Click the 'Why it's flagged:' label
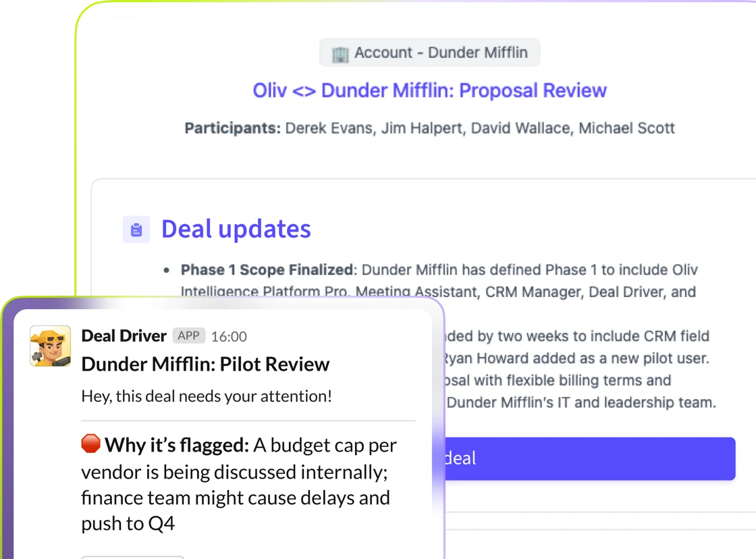This screenshot has height=559, width=756. (177, 445)
